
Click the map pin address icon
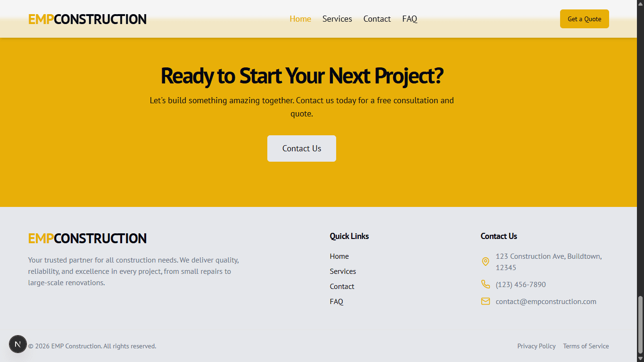pyautogui.click(x=485, y=262)
